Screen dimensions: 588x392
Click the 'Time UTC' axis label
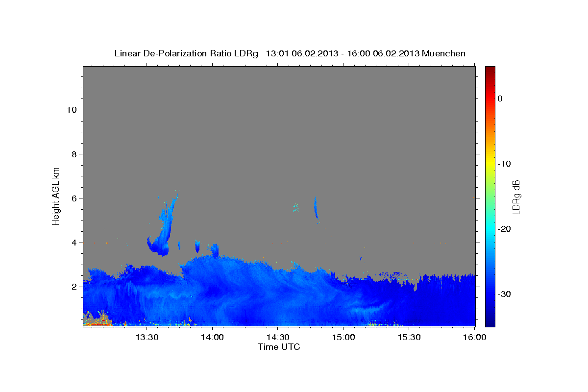pos(279,347)
